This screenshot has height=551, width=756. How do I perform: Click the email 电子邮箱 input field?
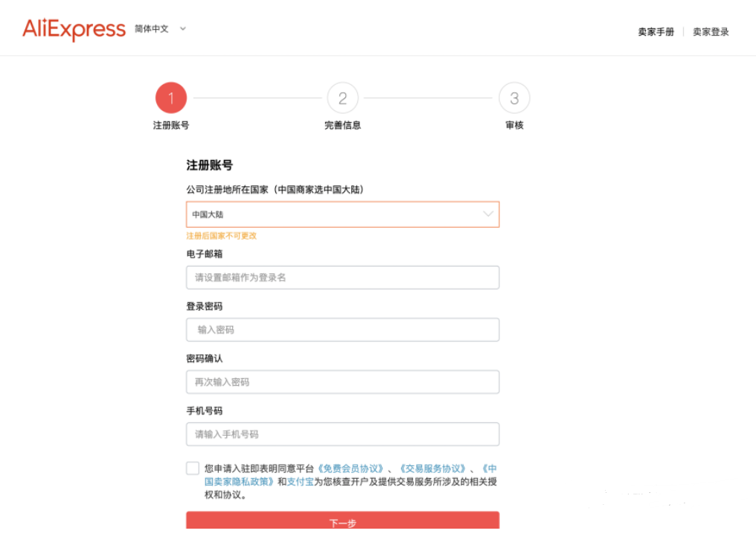pos(342,277)
